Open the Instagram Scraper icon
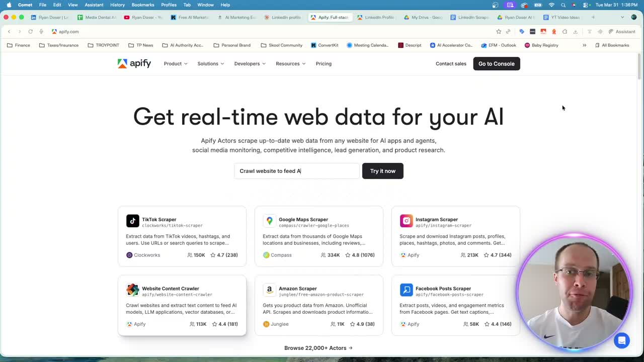The height and width of the screenshot is (362, 644). coord(406,221)
